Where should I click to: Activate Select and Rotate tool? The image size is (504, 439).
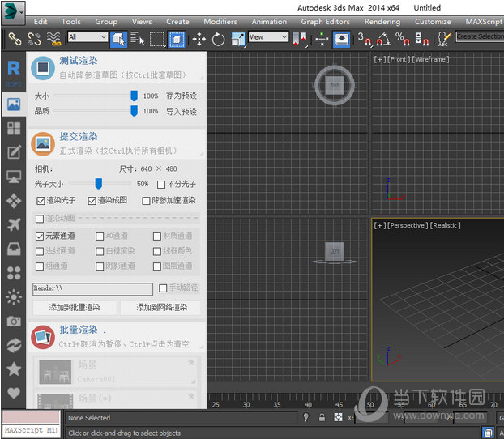tap(218, 39)
